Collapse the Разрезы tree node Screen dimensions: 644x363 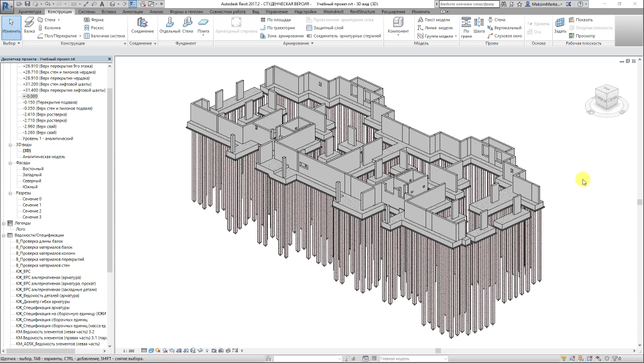(10, 193)
